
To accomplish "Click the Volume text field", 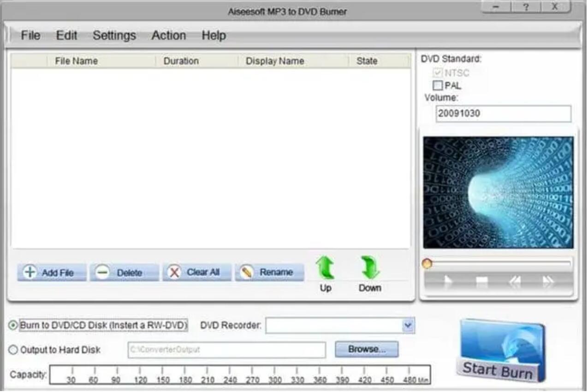I will tap(503, 113).
